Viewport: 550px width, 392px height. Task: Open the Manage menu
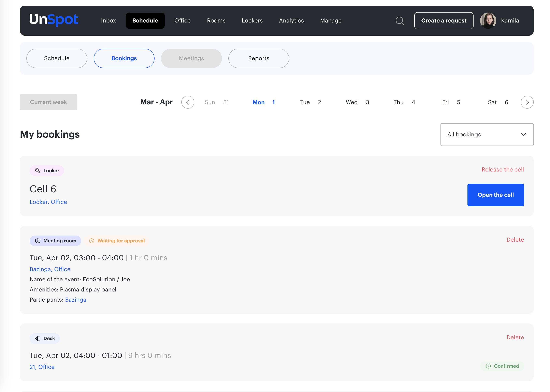331,20
